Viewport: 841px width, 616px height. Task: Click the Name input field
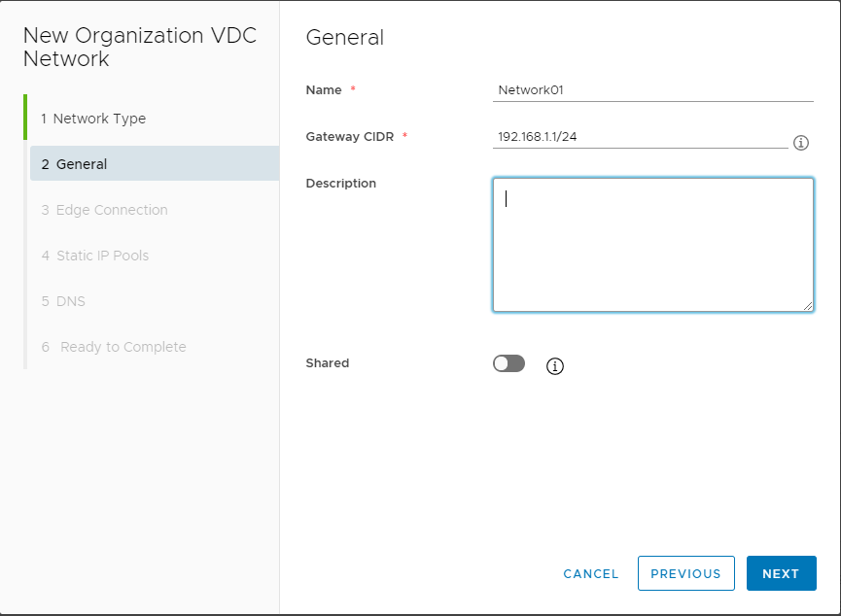pyautogui.click(x=652, y=90)
